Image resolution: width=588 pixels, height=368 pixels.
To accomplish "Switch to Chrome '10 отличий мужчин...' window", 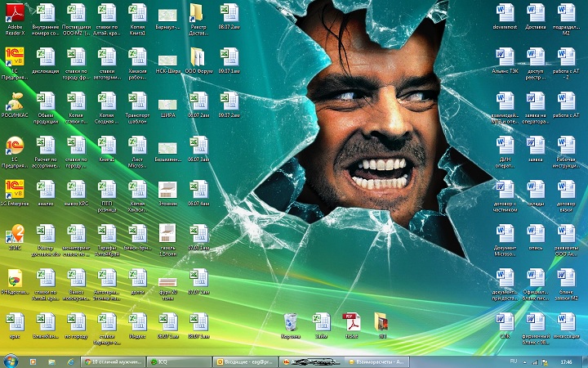I will pos(113,362).
